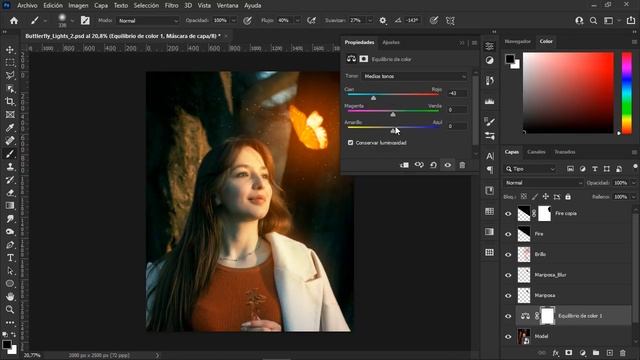Switch to the Ajustes tab
The height and width of the screenshot is (360, 640).
point(391,42)
